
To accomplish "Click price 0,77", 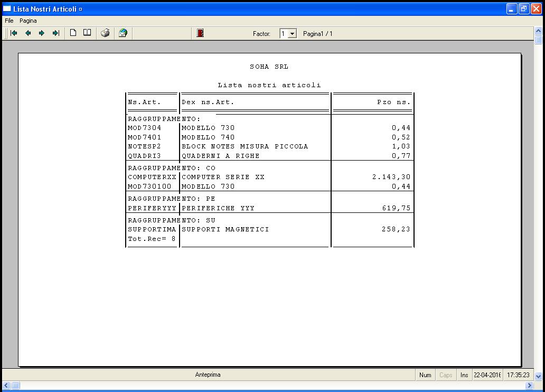I will [x=401, y=155].
